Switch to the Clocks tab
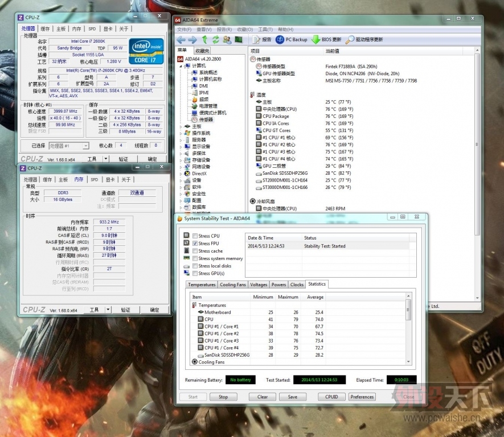 [297, 285]
